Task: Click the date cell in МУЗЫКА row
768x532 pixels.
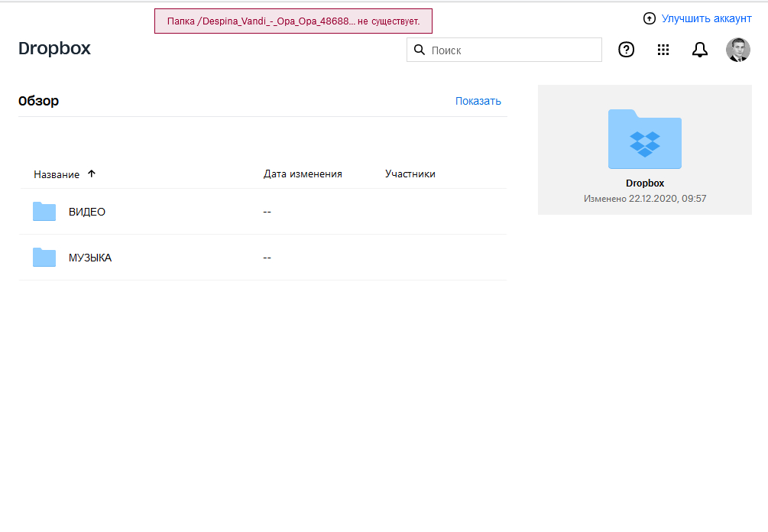Action: 267,258
